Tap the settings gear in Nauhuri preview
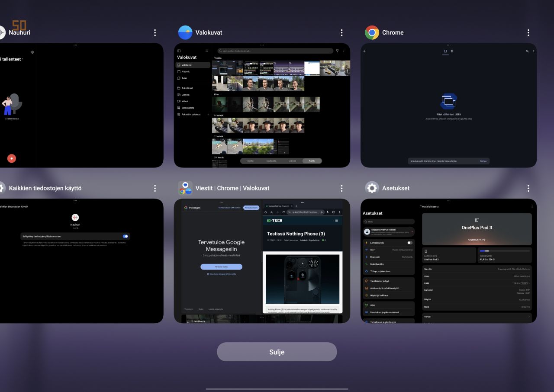 coord(32,52)
